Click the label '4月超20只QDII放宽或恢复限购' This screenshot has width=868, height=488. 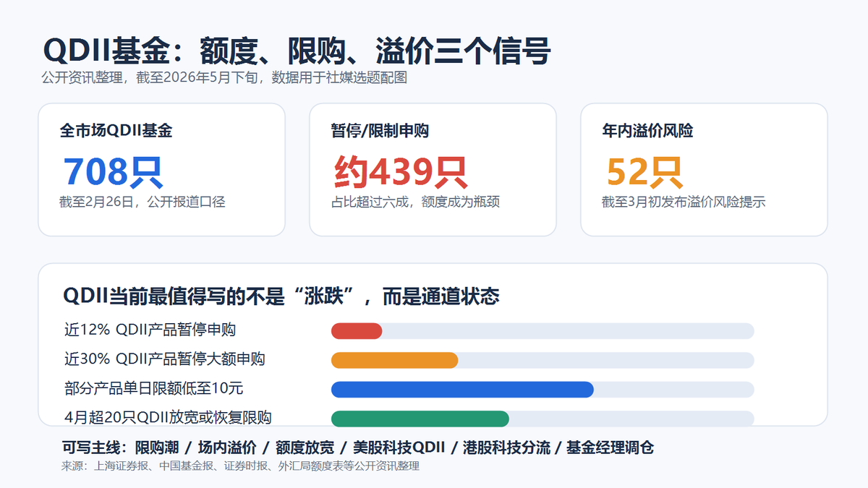coord(168,417)
